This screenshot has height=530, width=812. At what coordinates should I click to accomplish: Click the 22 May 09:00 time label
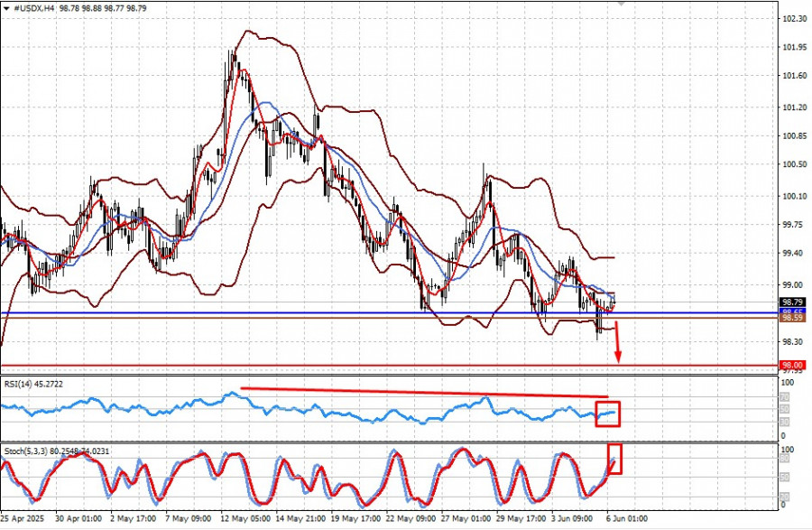click(x=411, y=518)
